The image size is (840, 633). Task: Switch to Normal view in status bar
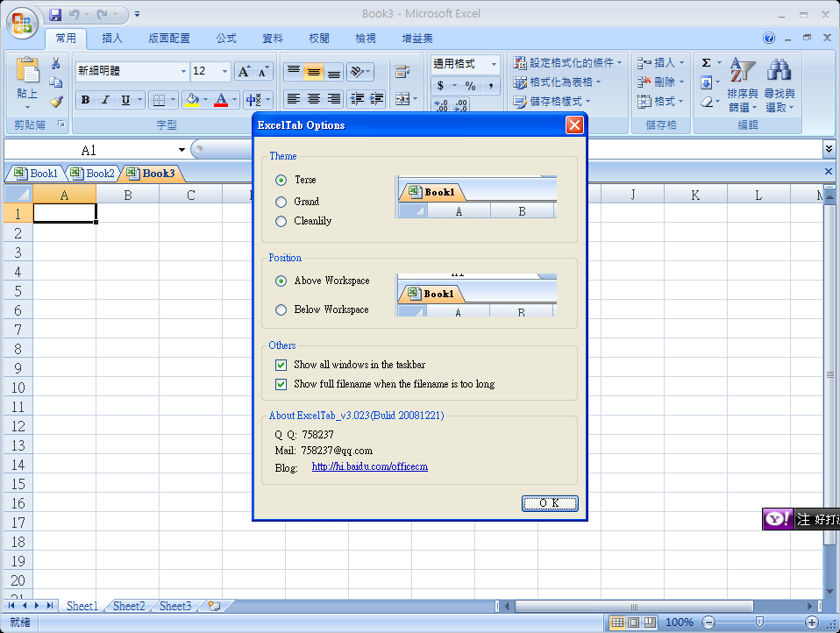(617, 622)
